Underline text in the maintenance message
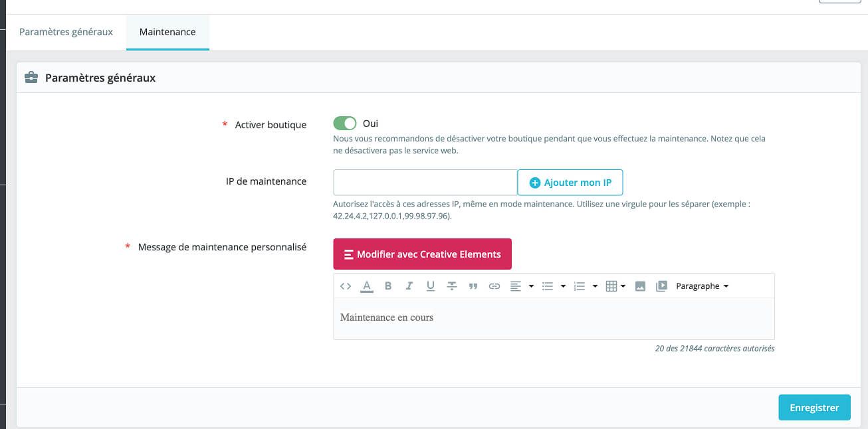868x429 pixels. 431,286
